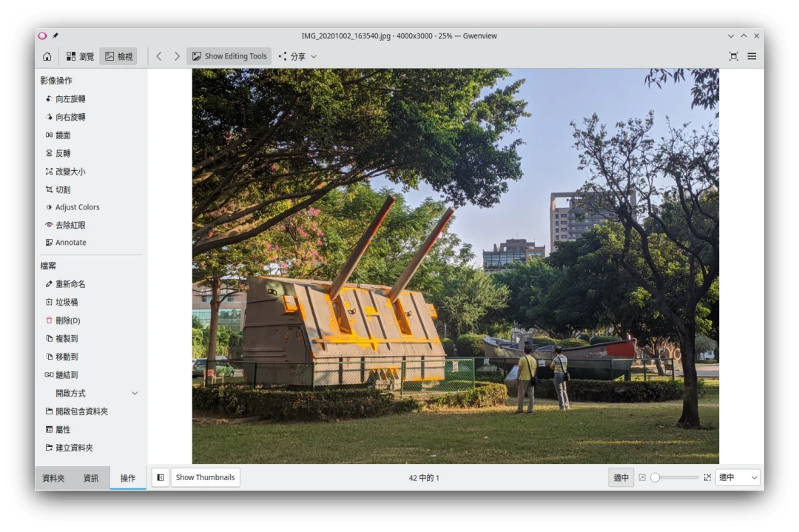Click the zoom-in icon right of slider
The height and width of the screenshot is (532, 799).
coord(707,478)
